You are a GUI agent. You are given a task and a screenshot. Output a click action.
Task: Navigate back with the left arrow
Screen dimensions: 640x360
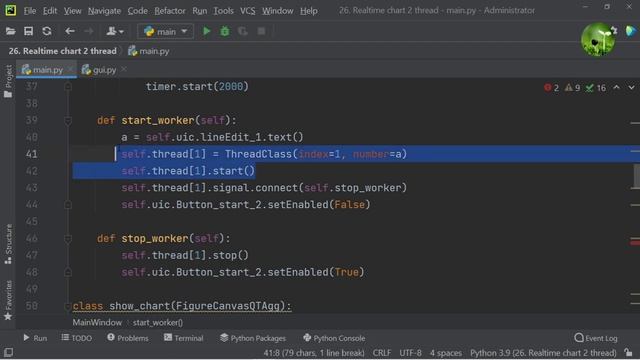(70, 31)
